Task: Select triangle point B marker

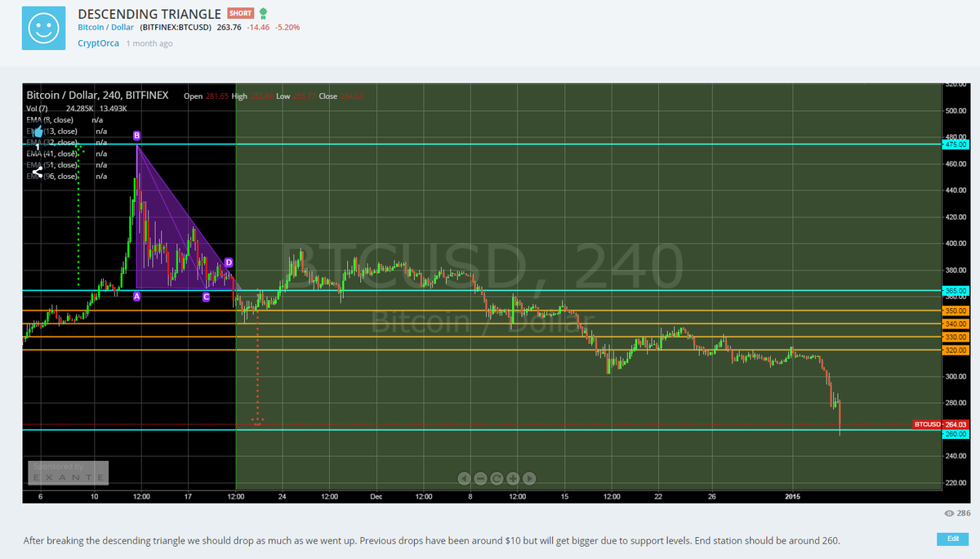Action: click(x=136, y=135)
